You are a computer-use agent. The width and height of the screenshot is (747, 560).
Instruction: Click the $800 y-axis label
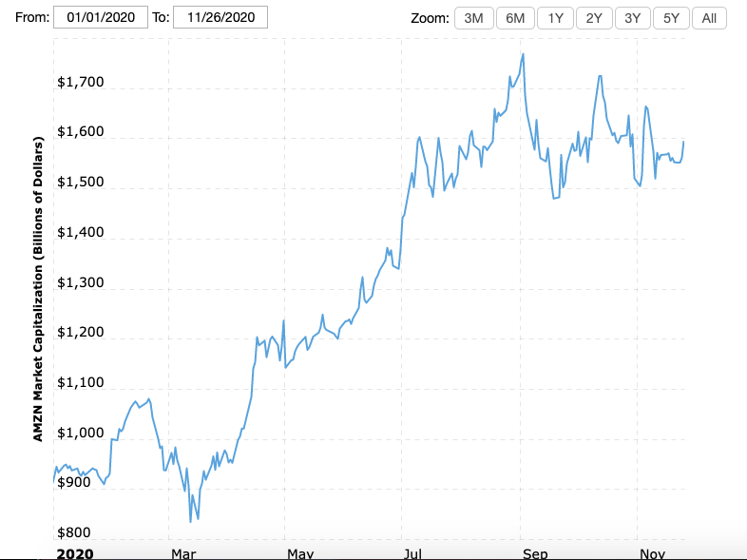coord(74,532)
